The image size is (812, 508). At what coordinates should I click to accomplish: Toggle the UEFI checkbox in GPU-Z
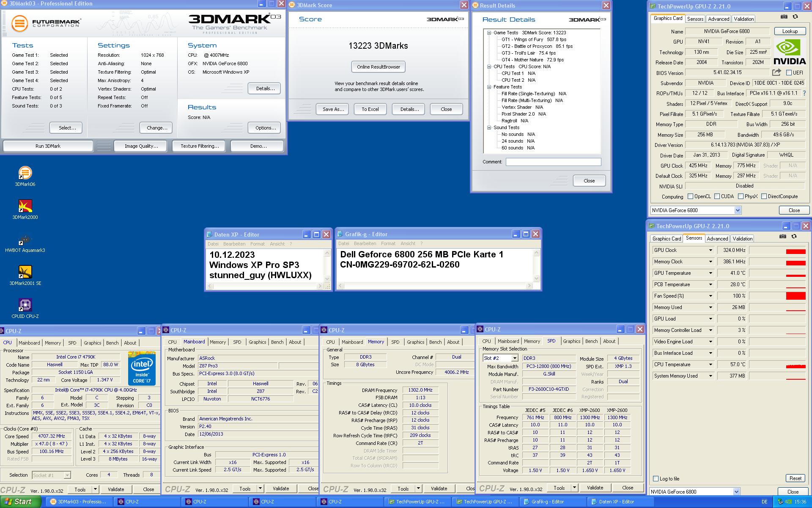click(x=789, y=73)
